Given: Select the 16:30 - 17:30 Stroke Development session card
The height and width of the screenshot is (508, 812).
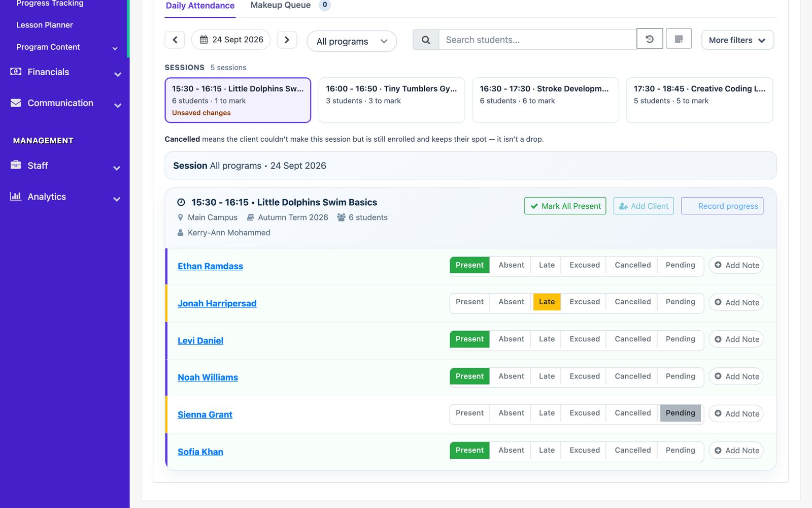Looking at the screenshot, I should (546, 100).
